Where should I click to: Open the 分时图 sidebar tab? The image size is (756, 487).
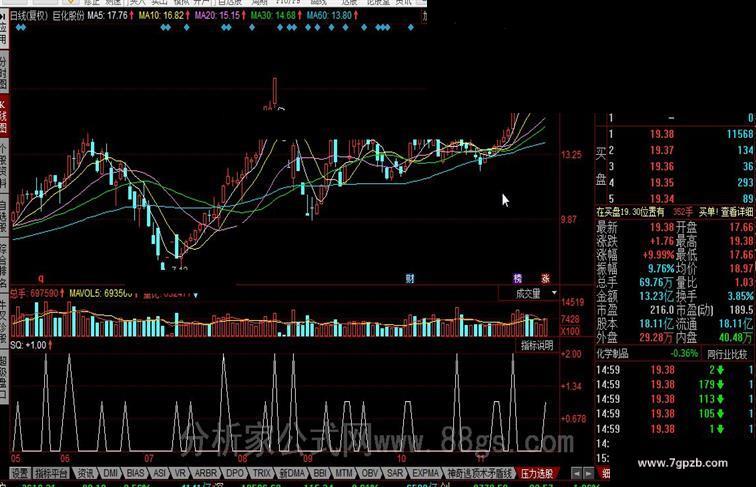pos(3,73)
